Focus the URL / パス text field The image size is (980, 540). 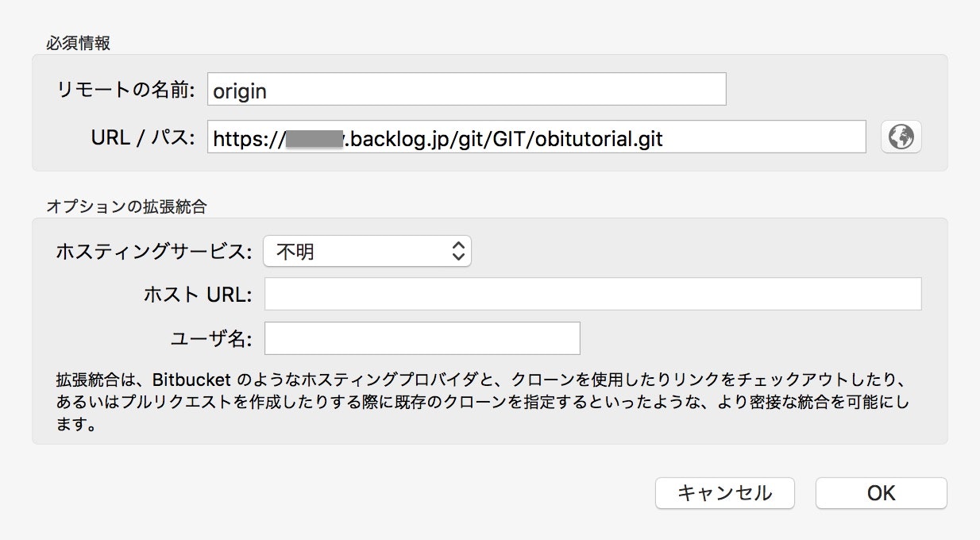click(x=537, y=137)
